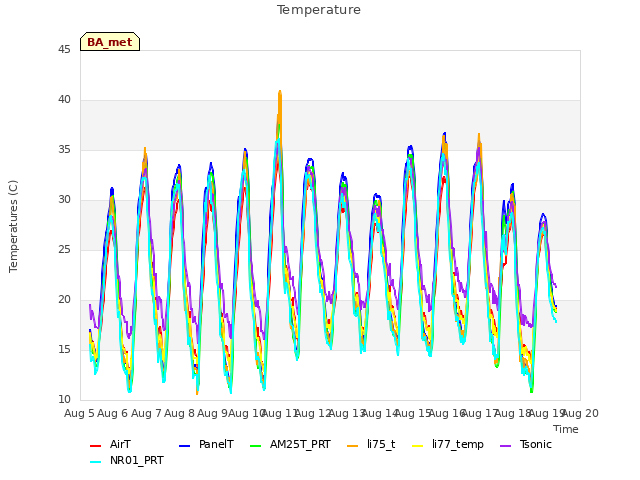Click the Aug 8 x-axis tick label

pos(179,413)
